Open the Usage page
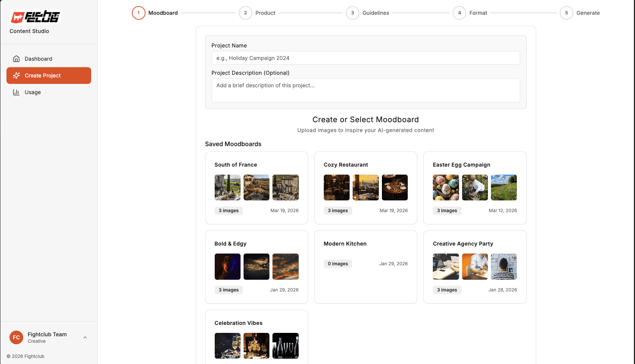635x364 pixels. point(49,92)
